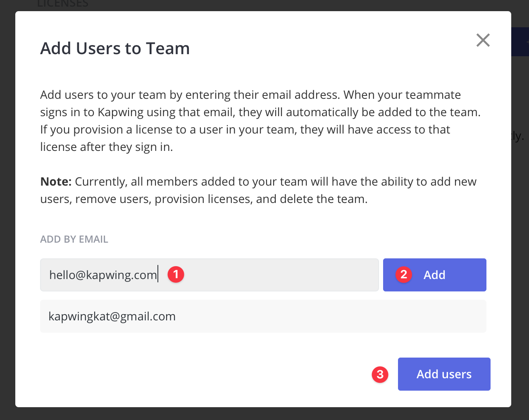Click the Add Users to Team heading
Image resolution: width=529 pixels, height=420 pixels.
[x=115, y=48]
